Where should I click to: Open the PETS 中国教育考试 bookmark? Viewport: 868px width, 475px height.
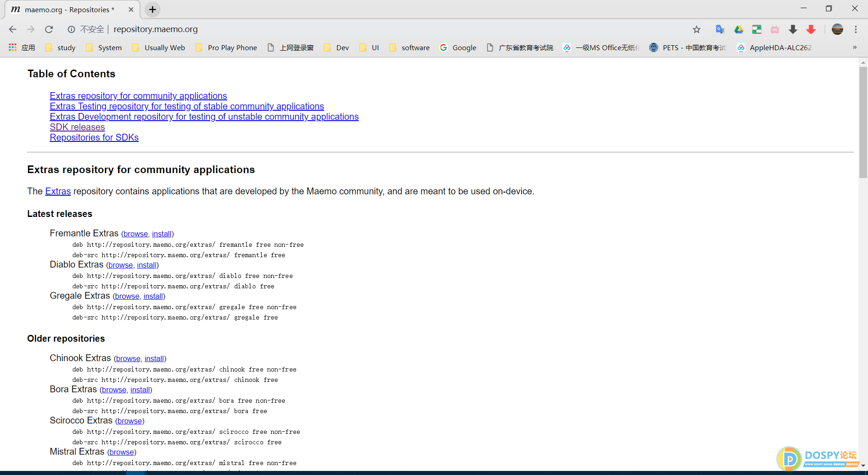click(x=687, y=47)
